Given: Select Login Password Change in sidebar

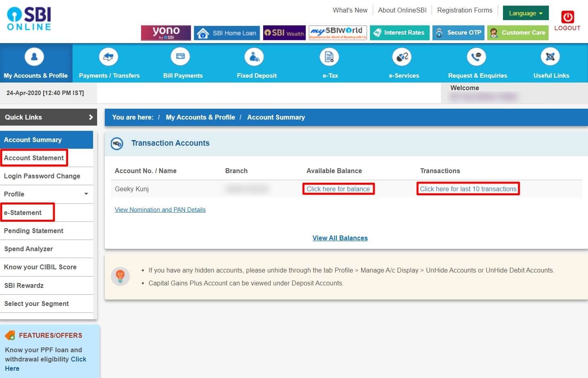Looking at the screenshot, I should pos(46,176).
